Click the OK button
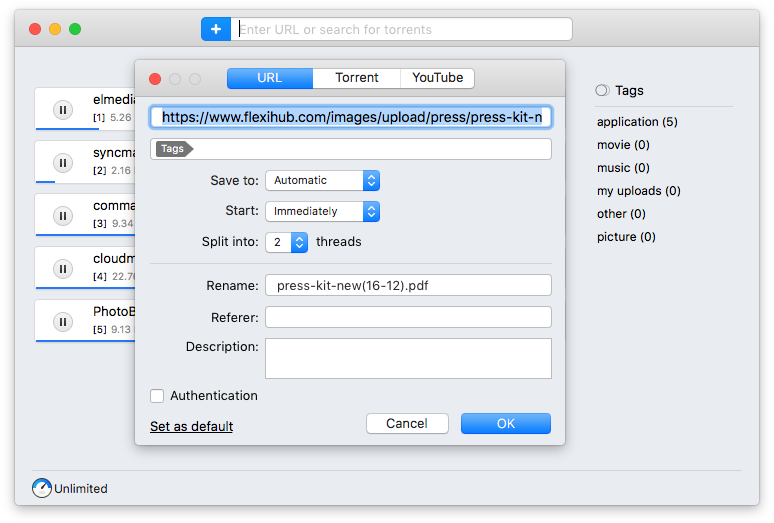The image size is (774, 523). pyautogui.click(x=505, y=424)
